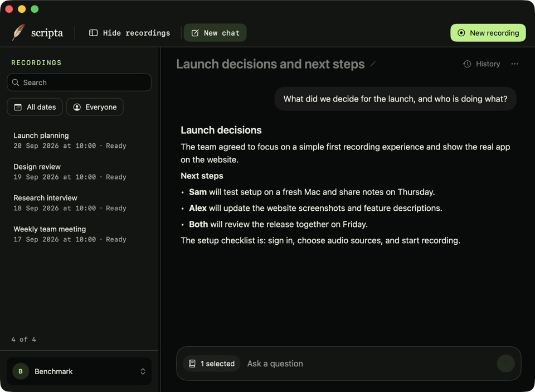Click the pencil icon to rename chat title

373,64
